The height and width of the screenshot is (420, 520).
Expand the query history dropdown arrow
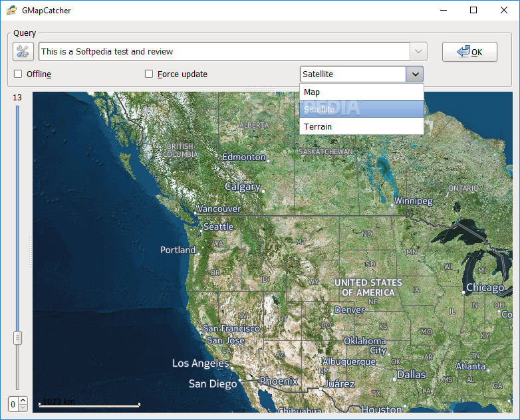click(x=418, y=52)
